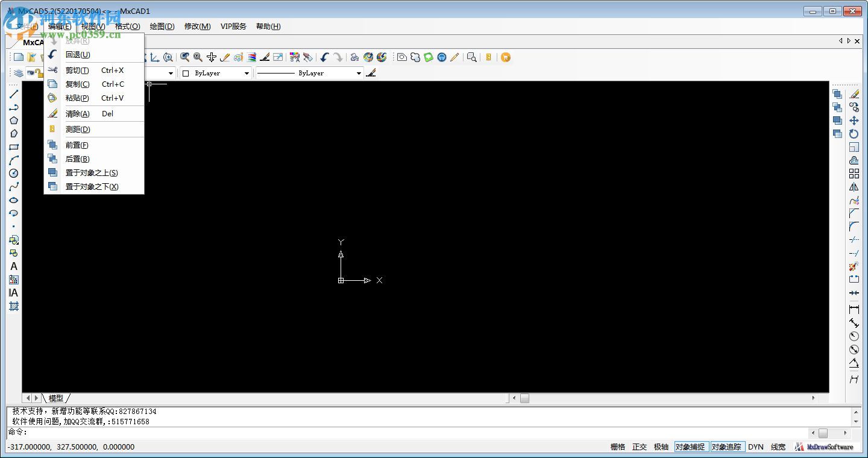Click the Pan hand toolbar icon

point(212,57)
